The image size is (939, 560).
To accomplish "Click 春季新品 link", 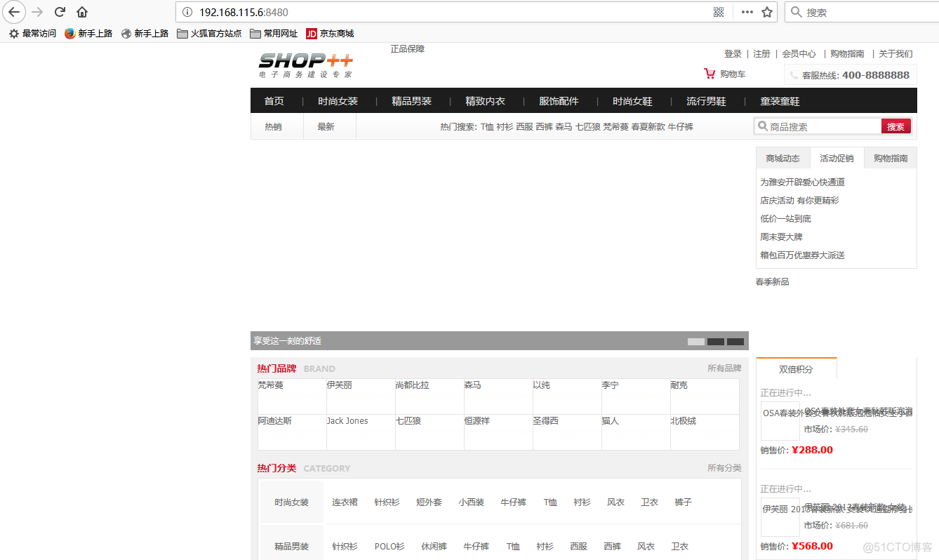I will (772, 281).
